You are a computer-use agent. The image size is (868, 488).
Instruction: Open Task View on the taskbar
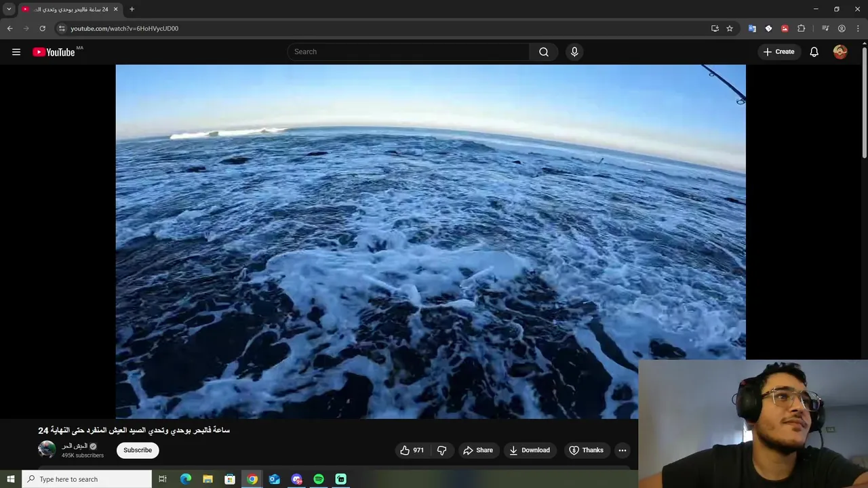pos(163,479)
